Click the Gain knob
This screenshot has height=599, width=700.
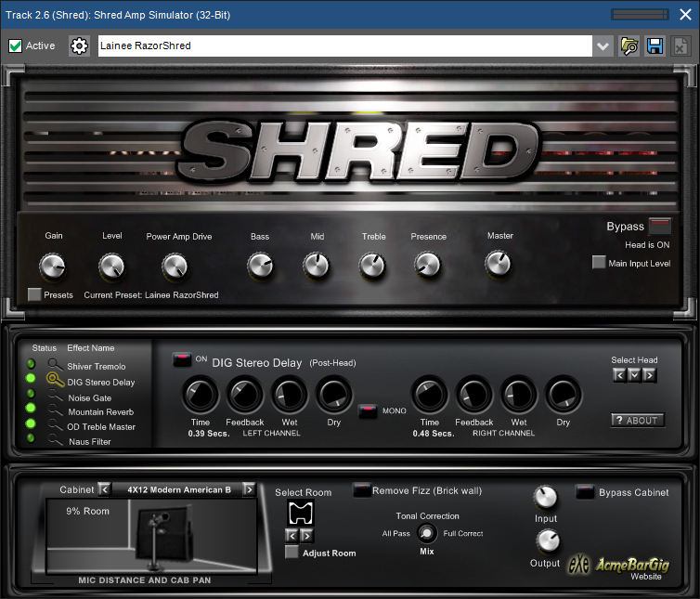click(x=53, y=267)
